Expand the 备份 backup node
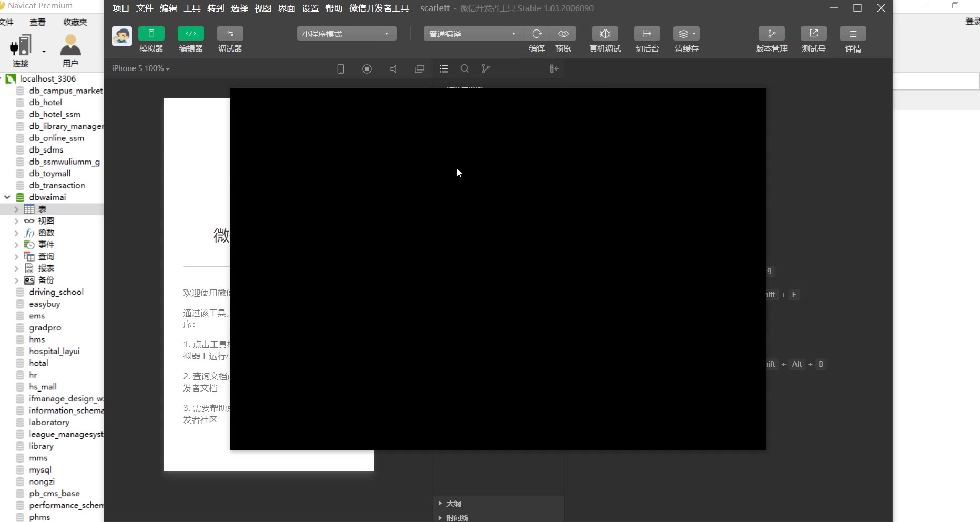The image size is (980, 522). pyautogui.click(x=16, y=280)
